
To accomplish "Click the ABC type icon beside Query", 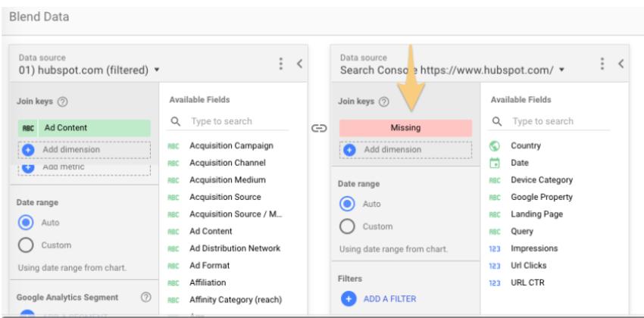I will click(495, 232).
